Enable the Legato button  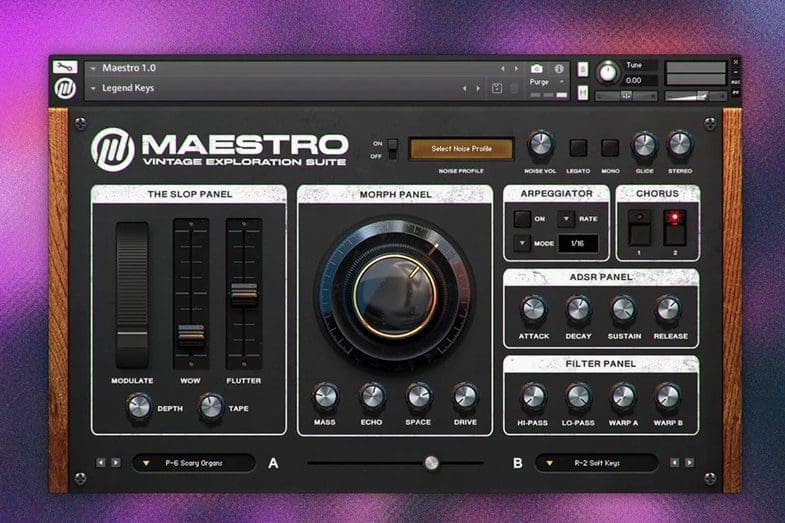pyautogui.click(x=578, y=148)
